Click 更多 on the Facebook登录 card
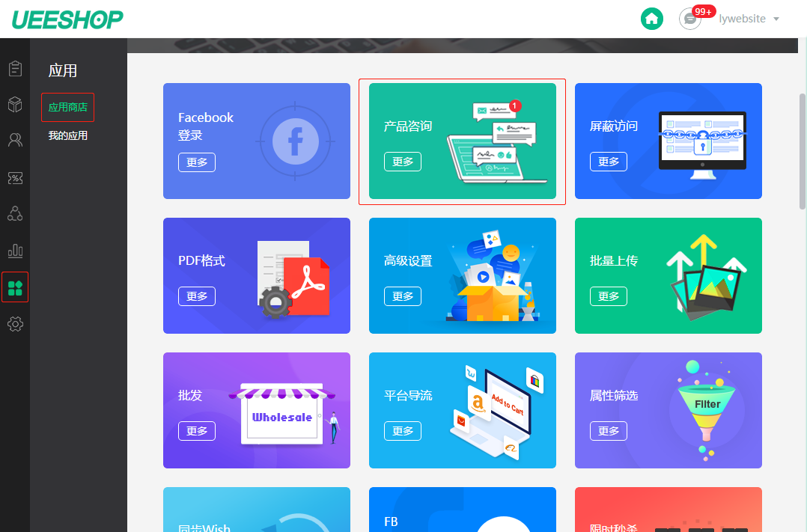The image size is (807, 532). click(x=197, y=162)
